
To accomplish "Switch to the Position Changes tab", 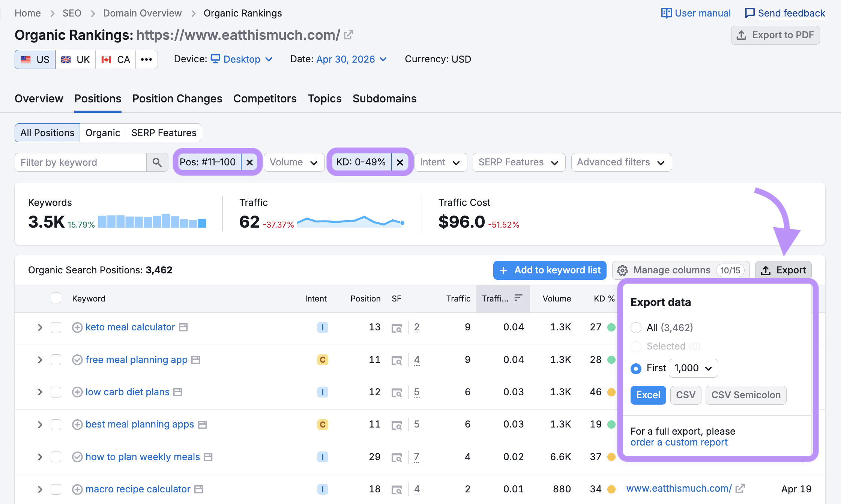I will coord(177,99).
